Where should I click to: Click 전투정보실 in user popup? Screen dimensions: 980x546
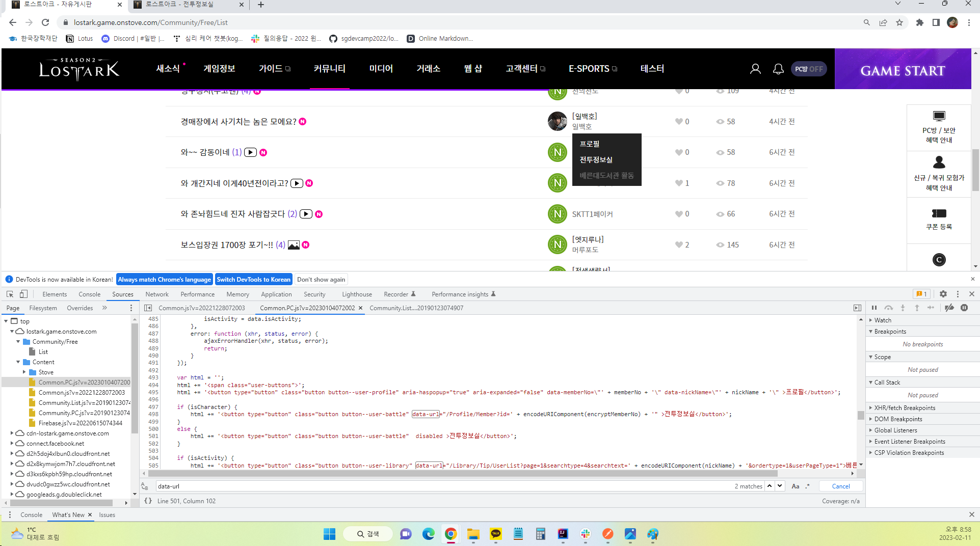tap(596, 159)
